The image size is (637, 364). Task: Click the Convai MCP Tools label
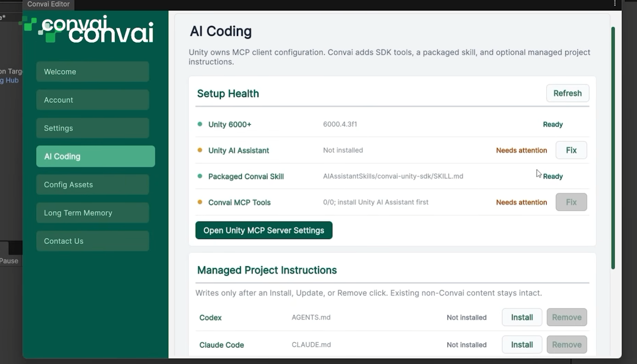[x=239, y=202]
